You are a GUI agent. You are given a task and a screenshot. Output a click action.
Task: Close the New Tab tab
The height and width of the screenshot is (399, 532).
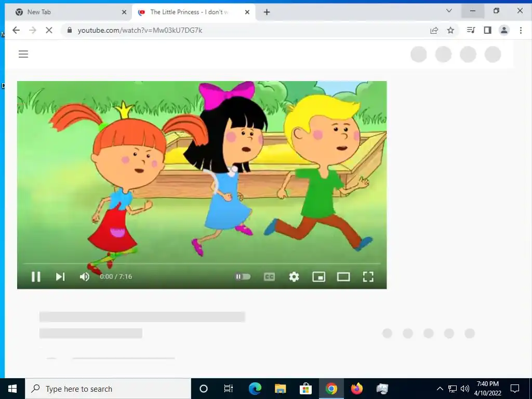point(124,12)
